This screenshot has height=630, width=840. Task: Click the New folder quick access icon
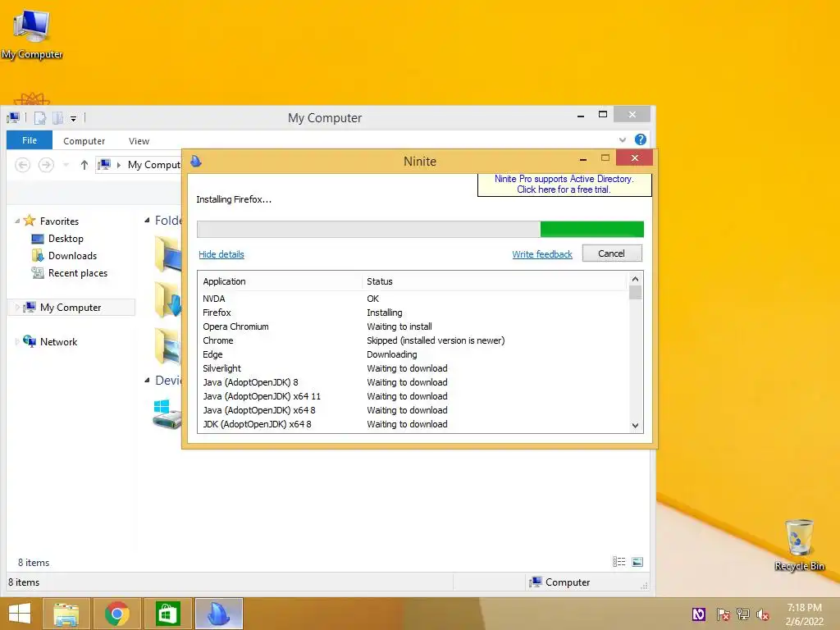pyautogui.click(x=58, y=118)
